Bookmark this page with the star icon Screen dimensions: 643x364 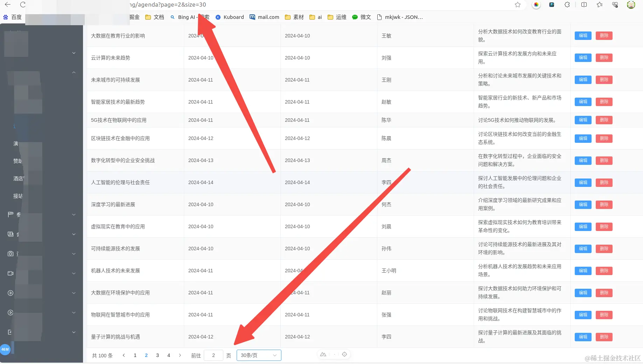point(518,5)
